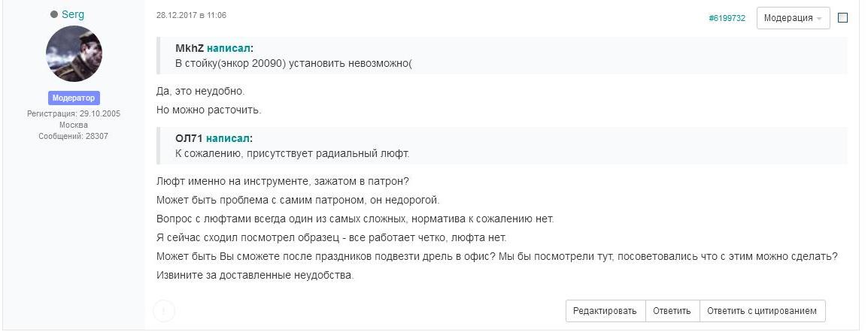Follow the написал link in ОЛ71 quote
Screen dimensions: 868x332
click(227, 138)
